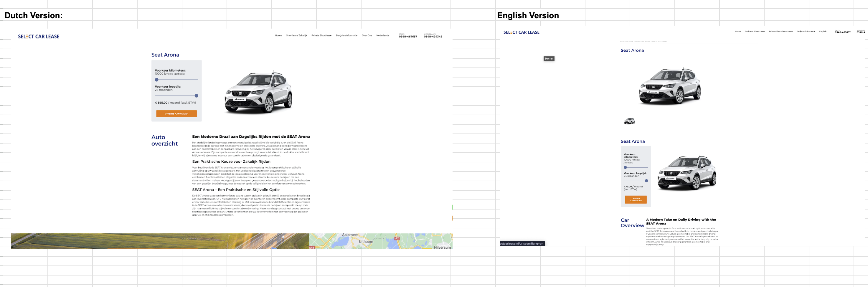
Task: Click the English car photo beside the lease calculator
Action: [687, 172]
